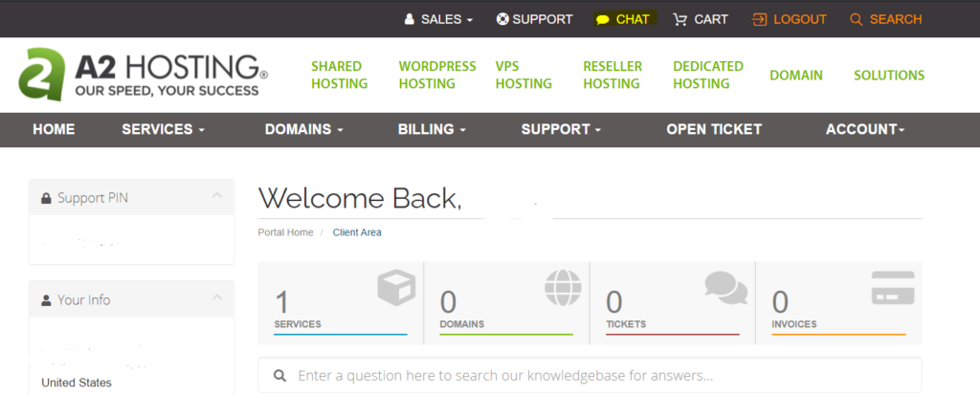Click the Cart link text
Image resolution: width=980 pixels, height=395 pixels.
[x=711, y=19]
